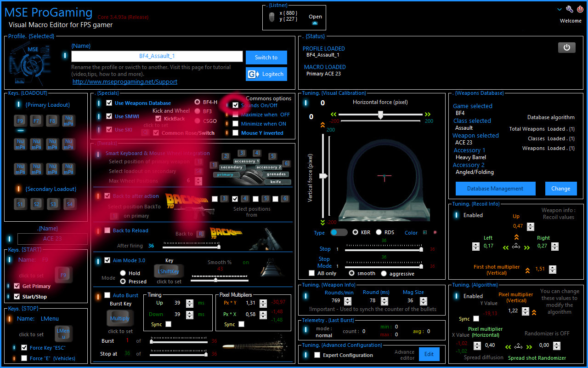This screenshot has width=588, height=368.
Task: Click the Smooth % slider
Action: [220, 279]
